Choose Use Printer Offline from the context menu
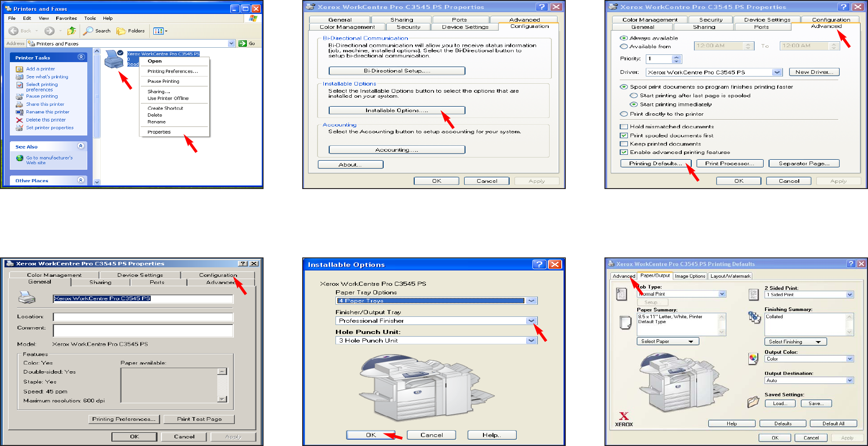This screenshot has width=868, height=446. coord(168,99)
